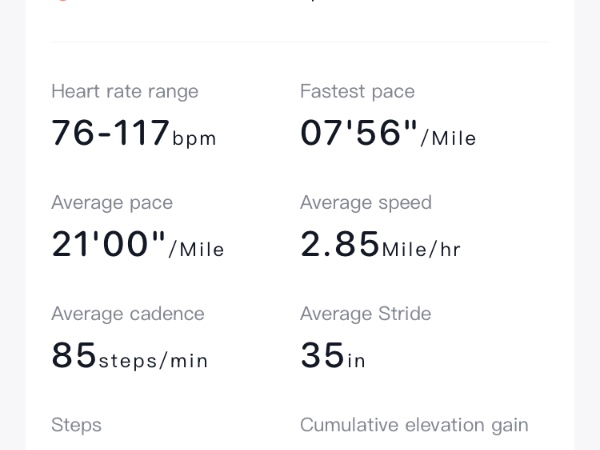Select the 2.85 average speed value
600x450 pixels.
(x=340, y=244)
